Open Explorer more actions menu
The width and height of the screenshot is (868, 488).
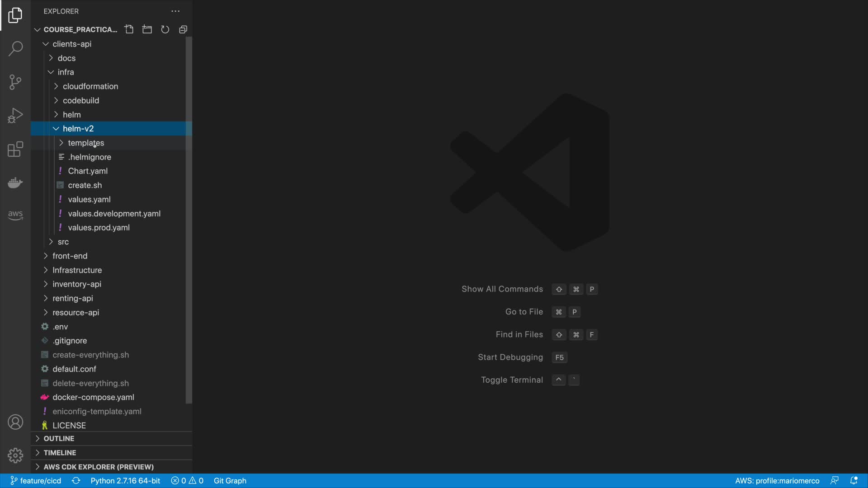(175, 11)
